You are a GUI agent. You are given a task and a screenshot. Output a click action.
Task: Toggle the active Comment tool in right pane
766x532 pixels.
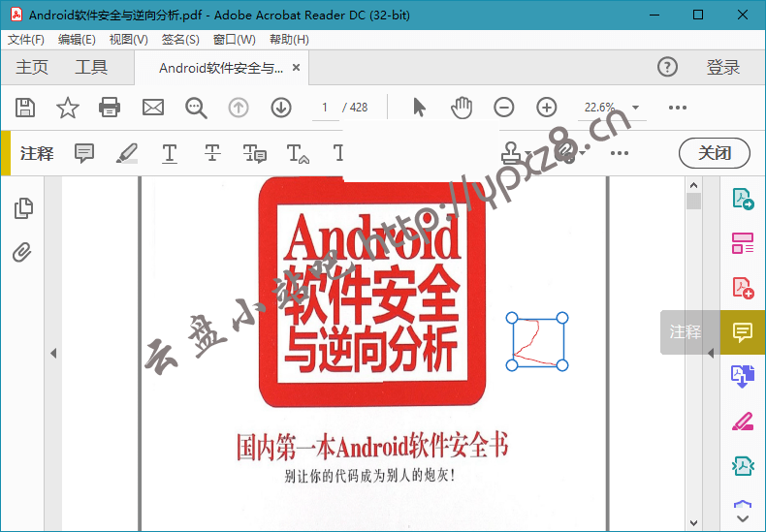click(x=743, y=331)
